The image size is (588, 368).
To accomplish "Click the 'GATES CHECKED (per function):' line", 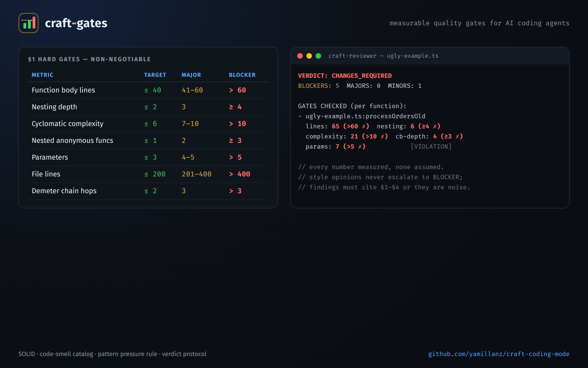I will pyautogui.click(x=352, y=106).
